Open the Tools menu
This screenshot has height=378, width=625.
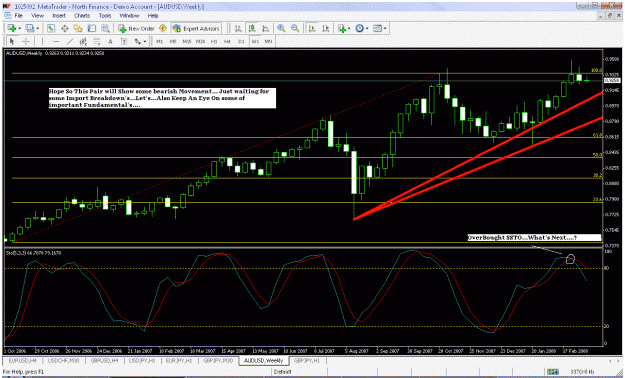(105, 16)
